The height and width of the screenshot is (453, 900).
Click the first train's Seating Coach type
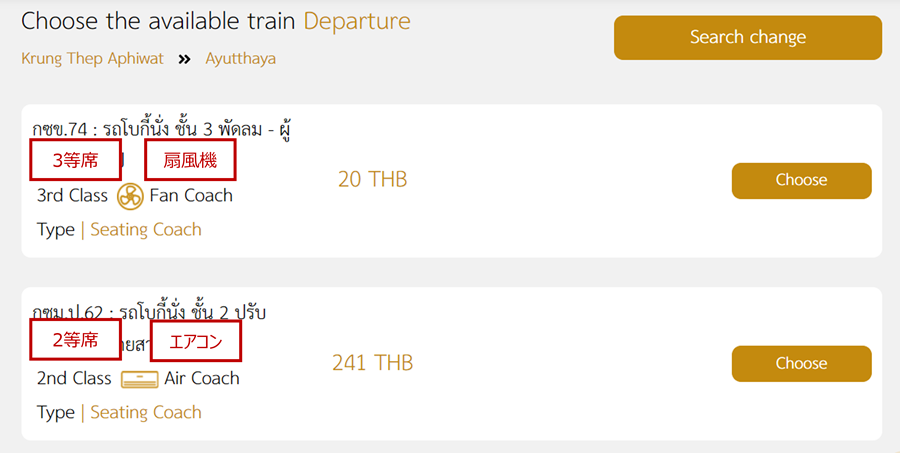pyautogui.click(x=146, y=230)
